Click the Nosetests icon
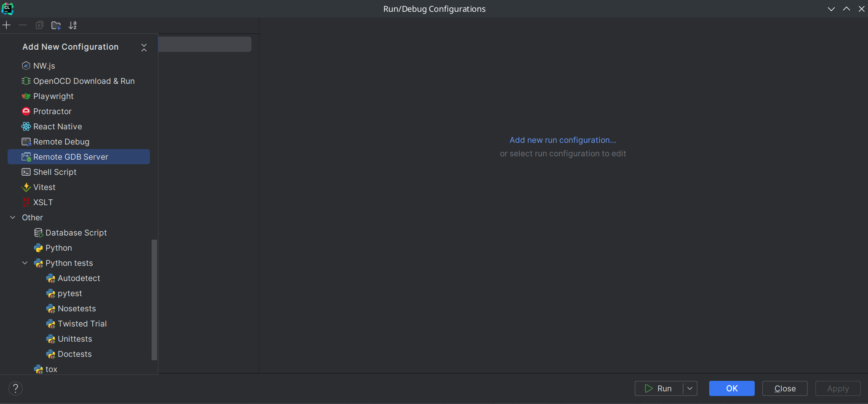Viewport: 868px width, 404px height. (x=51, y=308)
